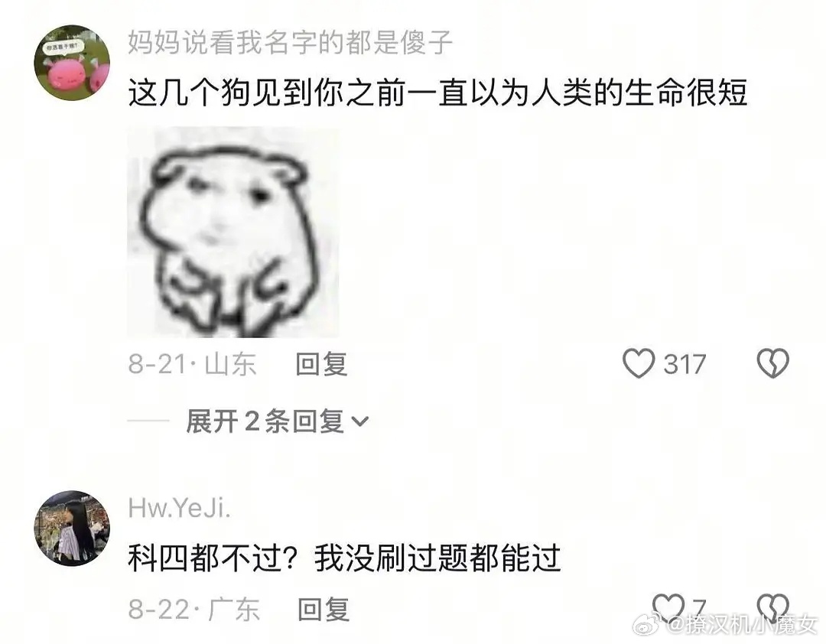Click the chevron next to 展开2条回复
The image size is (826, 644).
pyautogui.click(x=359, y=422)
